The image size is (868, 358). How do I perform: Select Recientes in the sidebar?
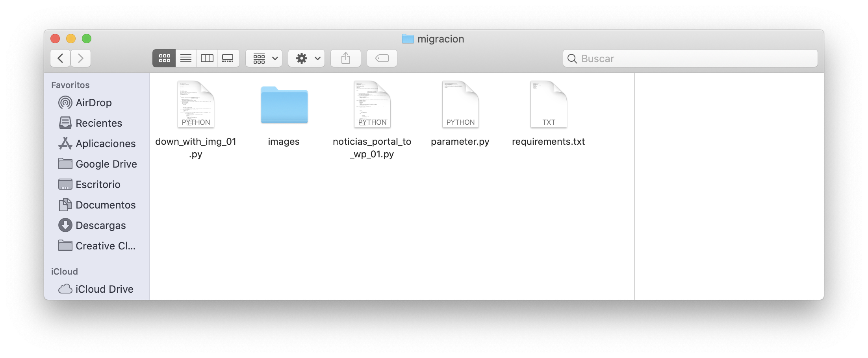coord(98,123)
